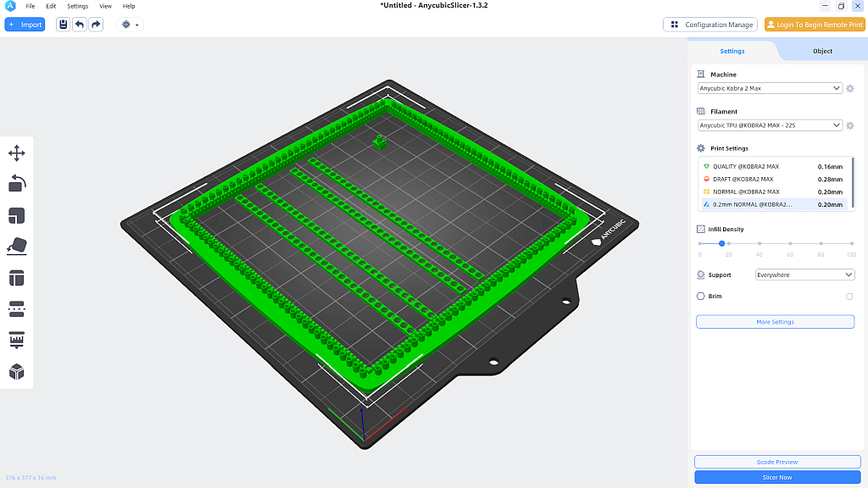
Task: Click the Support section icon
Action: coord(701,275)
